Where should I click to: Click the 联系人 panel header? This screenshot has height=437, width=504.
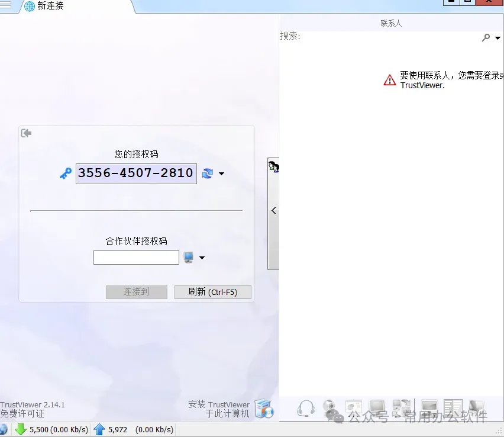pyautogui.click(x=391, y=23)
